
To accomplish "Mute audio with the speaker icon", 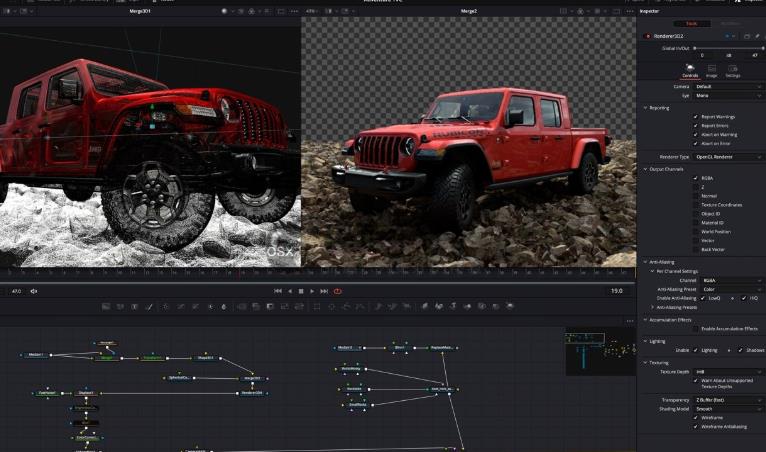I will pyautogui.click(x=34, y=291).
